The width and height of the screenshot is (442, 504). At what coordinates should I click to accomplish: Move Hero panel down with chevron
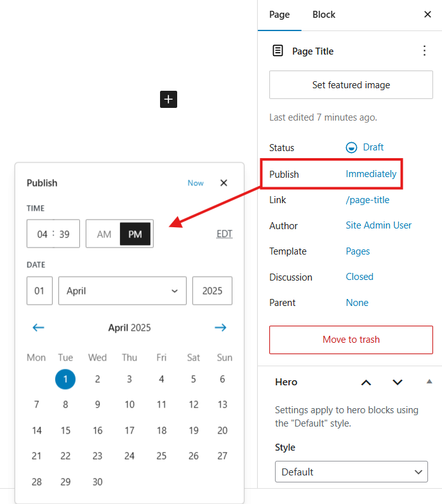coord(398,382)
